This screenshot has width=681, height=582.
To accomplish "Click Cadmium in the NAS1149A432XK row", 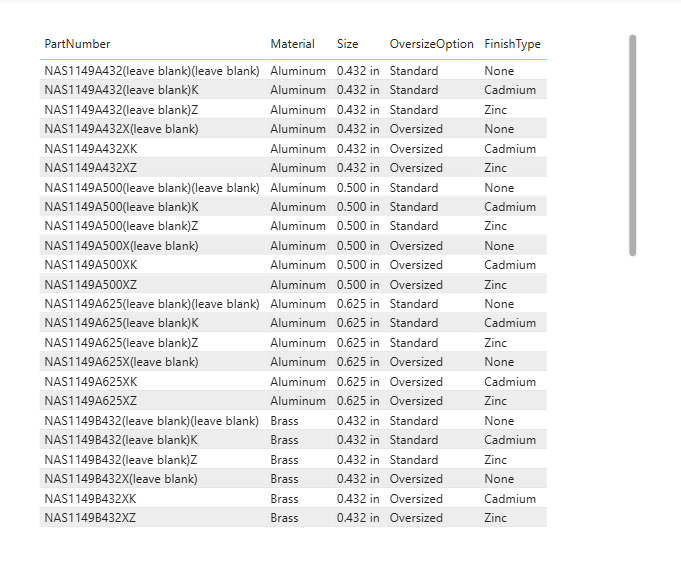I will [x=510, y=149].
